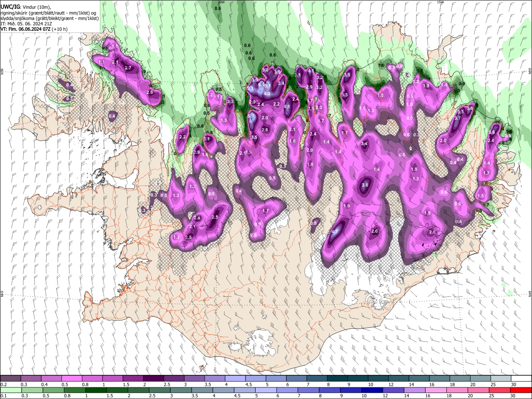
Task: Pick the lavender snow swatch starting at 4
Action: (x=235, y=379)
